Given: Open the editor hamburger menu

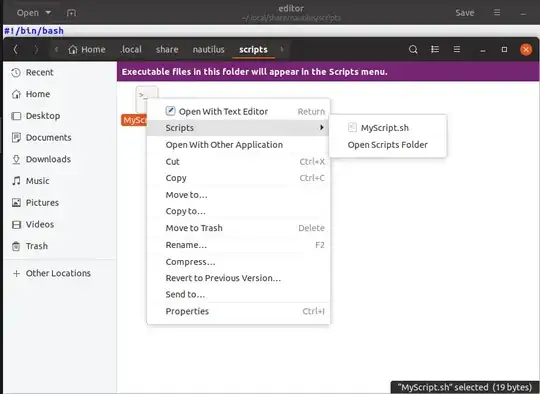Looking at the screenshot, I should (497, 13).
